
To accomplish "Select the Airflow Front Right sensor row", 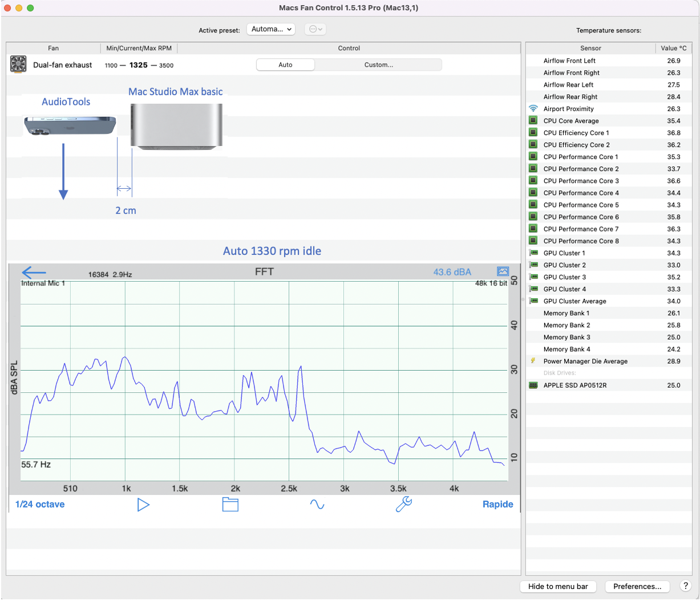I will 609,72.
